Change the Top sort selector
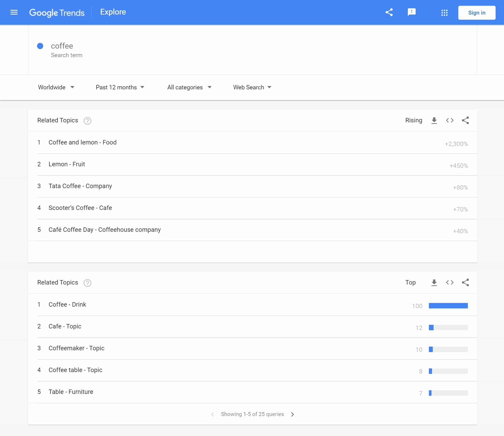 point(410,282)
